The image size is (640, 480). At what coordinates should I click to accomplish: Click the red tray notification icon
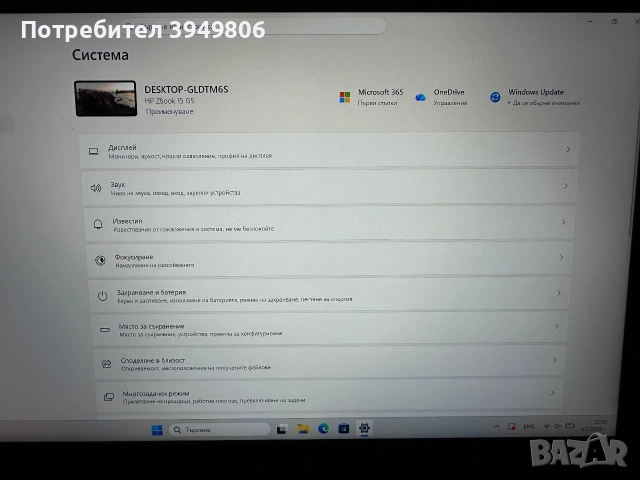(511, 427)
